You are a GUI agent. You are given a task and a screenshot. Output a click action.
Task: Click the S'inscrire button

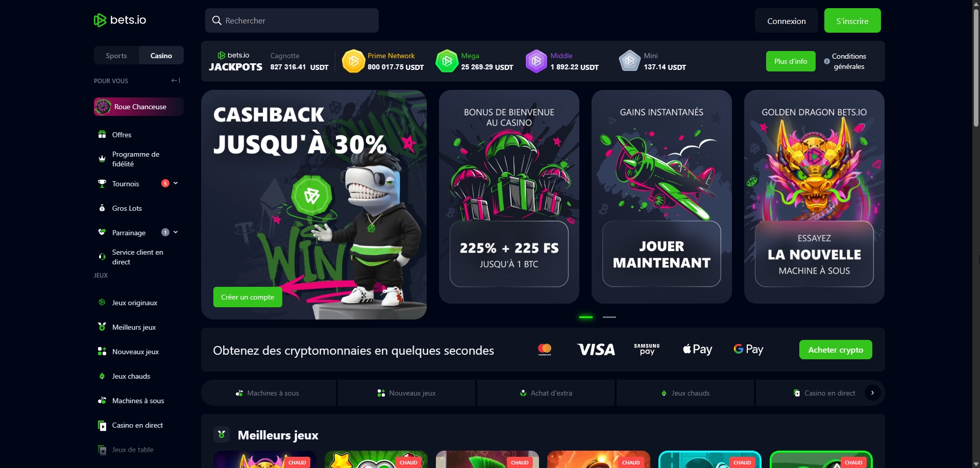pos(852,21)
